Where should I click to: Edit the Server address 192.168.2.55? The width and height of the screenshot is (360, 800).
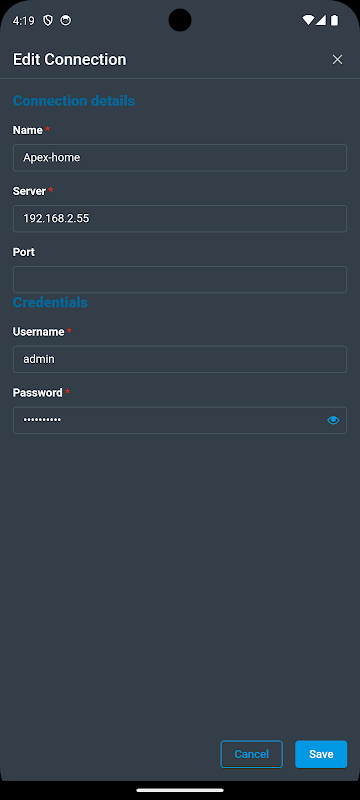[x=180, y=219]
